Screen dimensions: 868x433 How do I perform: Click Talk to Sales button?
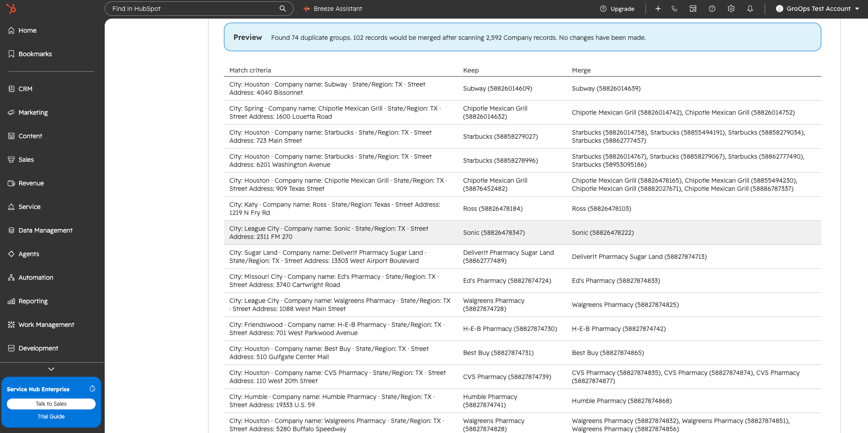coord(51,404)
